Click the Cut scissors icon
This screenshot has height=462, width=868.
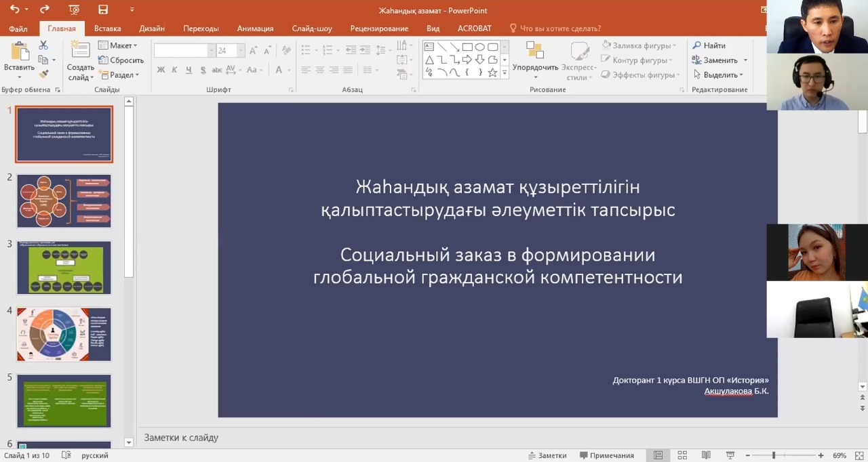43,45
